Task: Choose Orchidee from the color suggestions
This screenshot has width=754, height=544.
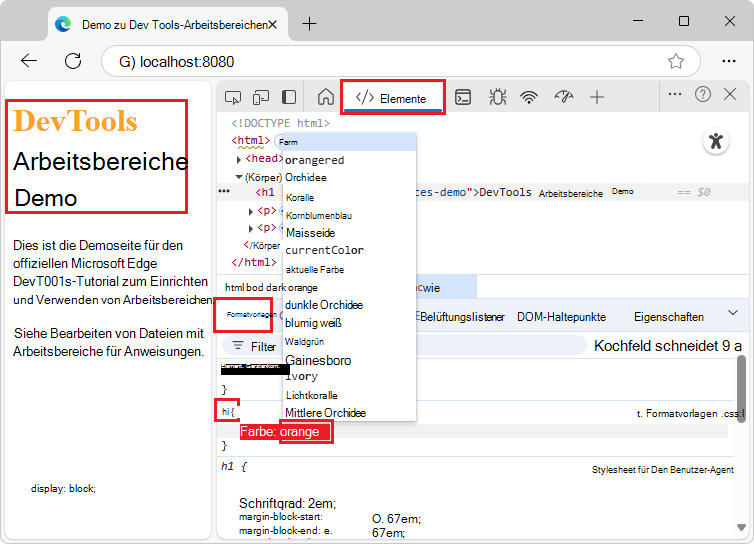Action: click(x=349, y=177)
